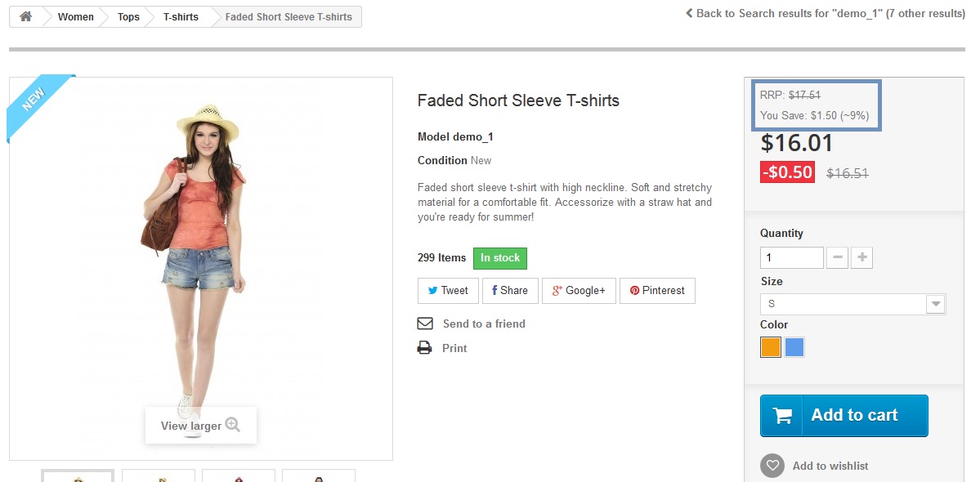Add the t-shirt to cart

(x=844, y=415)
